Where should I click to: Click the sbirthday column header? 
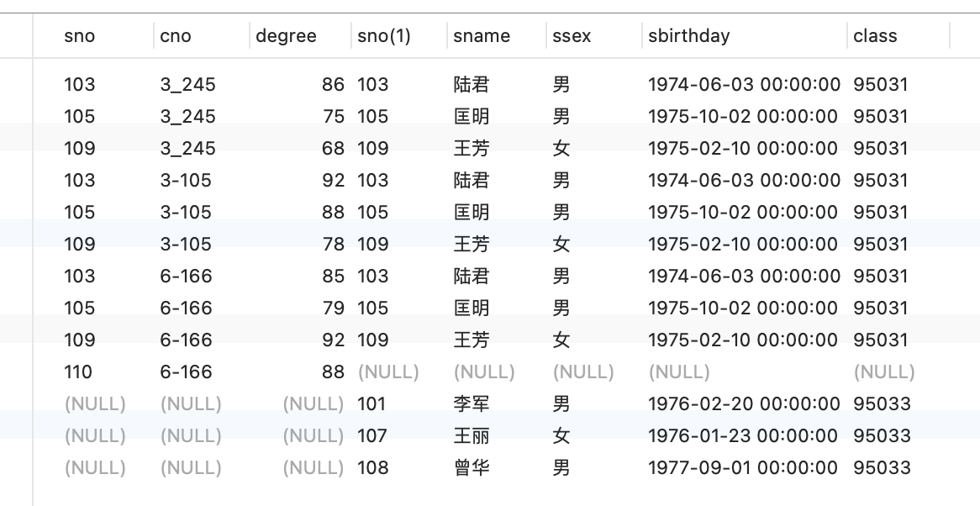pos(689,36)
